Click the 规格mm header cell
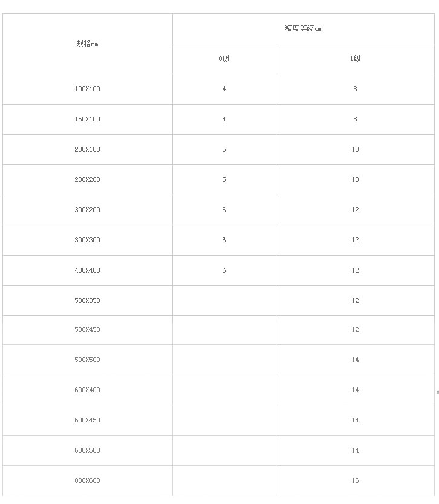The width and height of the screenshot is (439, 504). (88, 44)
